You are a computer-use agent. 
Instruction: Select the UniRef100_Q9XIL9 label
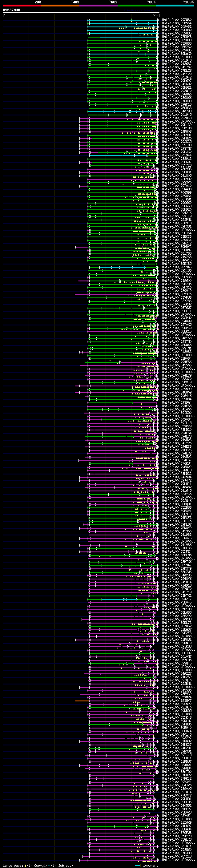pyautogui.click(x=177, y=216)
